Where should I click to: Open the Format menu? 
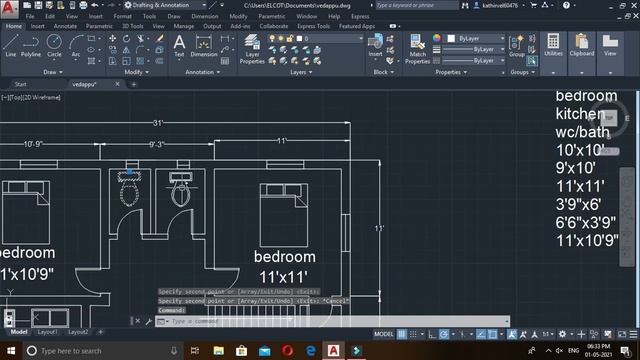pos(122,16)
